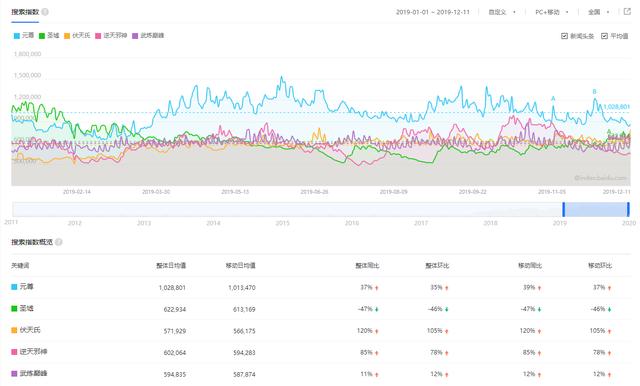This screenshot has width=640, height=386.
Task: Click the up arrow beside 逆天邪神 整体环比 78%
Action: pos(447,353)
